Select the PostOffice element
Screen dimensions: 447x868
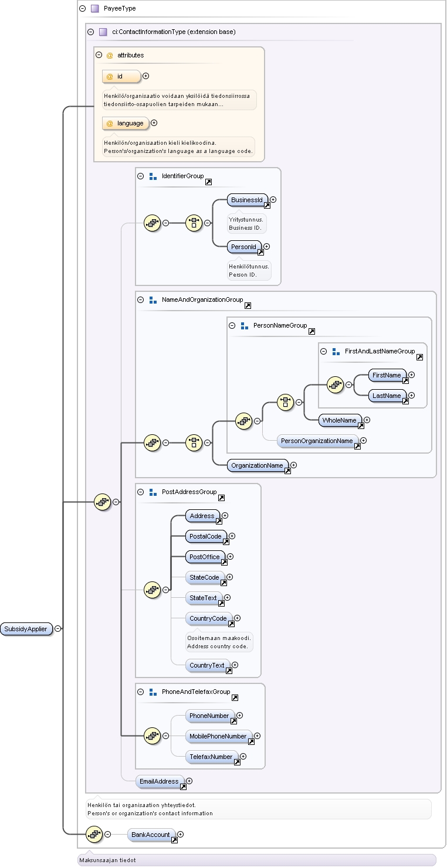(205, 557)
